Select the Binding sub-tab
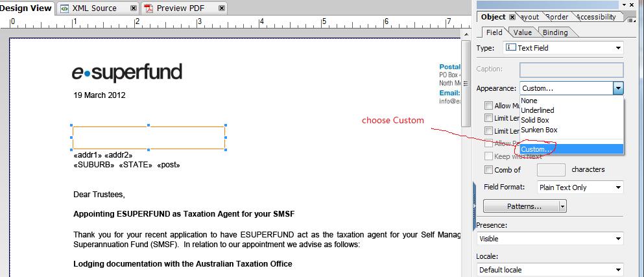This screenshot has width=644, height=277. (555, 32)
